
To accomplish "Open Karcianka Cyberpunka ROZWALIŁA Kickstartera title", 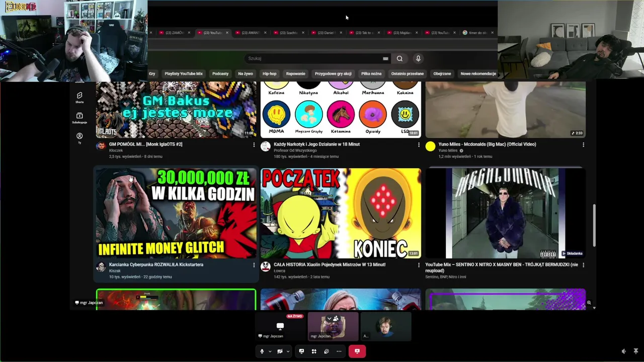I will 156,264.
